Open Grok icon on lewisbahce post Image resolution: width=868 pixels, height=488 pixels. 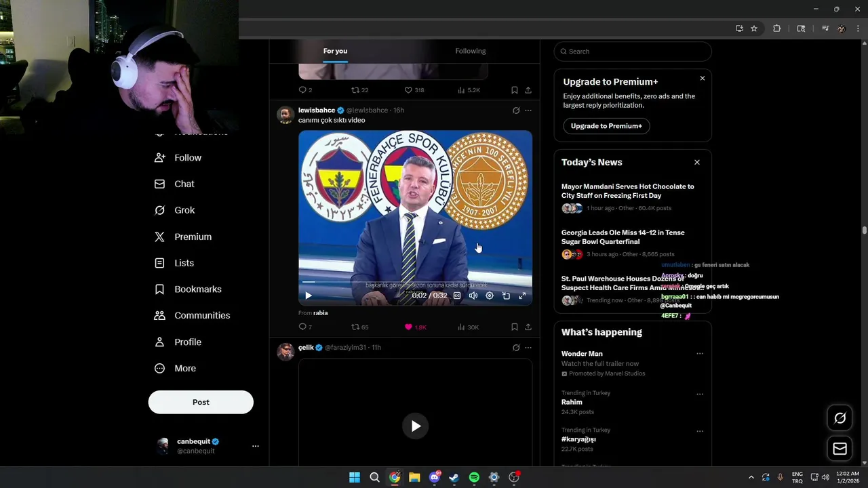tap(516, 110)
